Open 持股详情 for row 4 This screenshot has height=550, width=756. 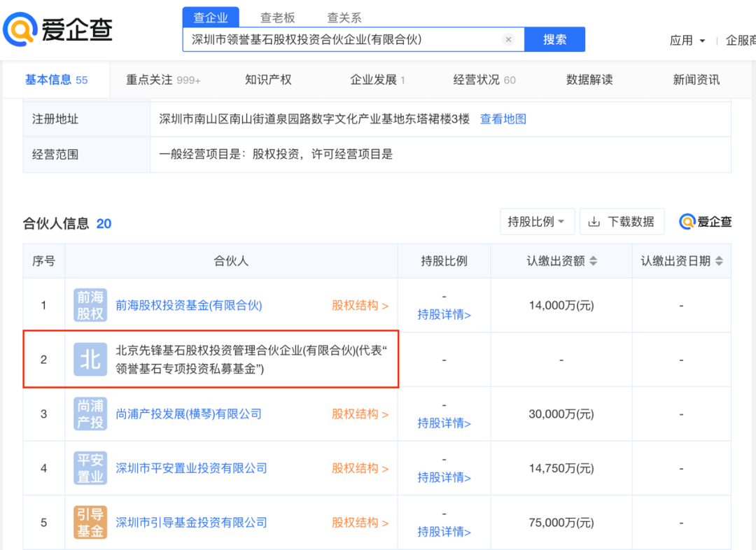tap(444, 478)
